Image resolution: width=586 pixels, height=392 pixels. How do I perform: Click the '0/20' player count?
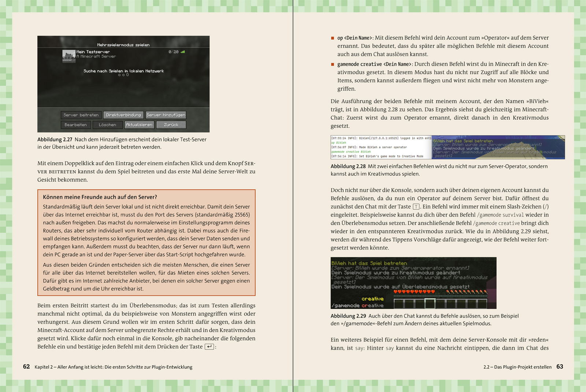coord(174,52)
